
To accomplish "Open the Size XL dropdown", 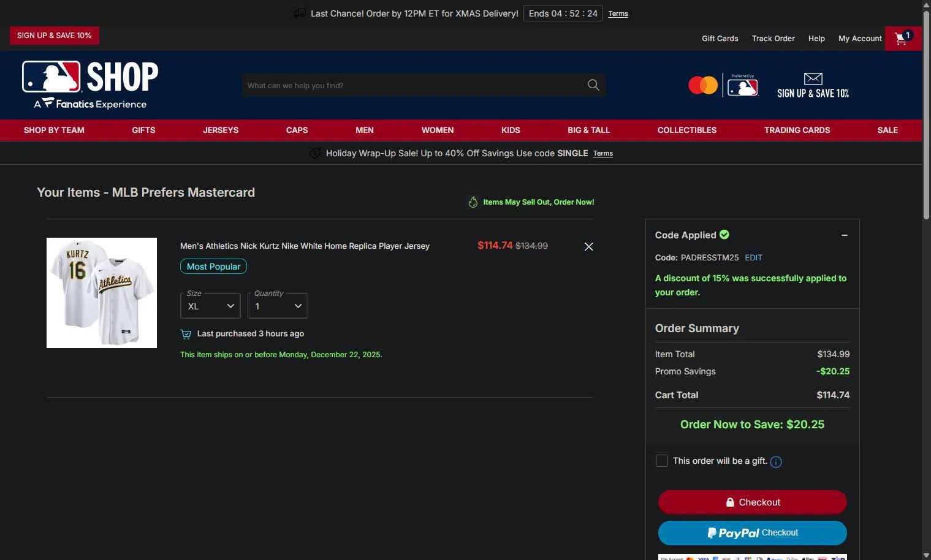I will pyautogui.click(x=210, y=306).
